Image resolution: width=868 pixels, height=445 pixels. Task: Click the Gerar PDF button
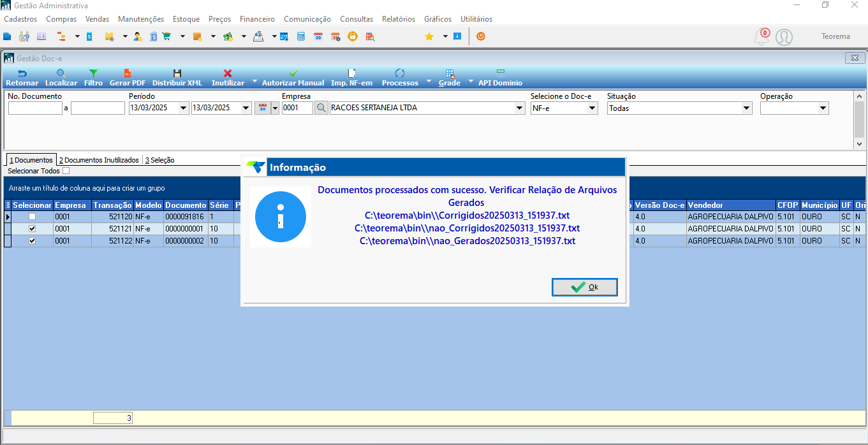click(128, 78)
